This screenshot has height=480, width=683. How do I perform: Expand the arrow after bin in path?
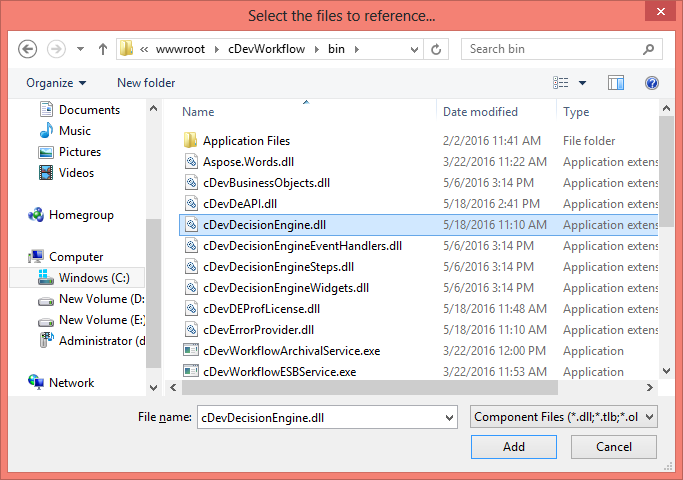coord(357,49)
